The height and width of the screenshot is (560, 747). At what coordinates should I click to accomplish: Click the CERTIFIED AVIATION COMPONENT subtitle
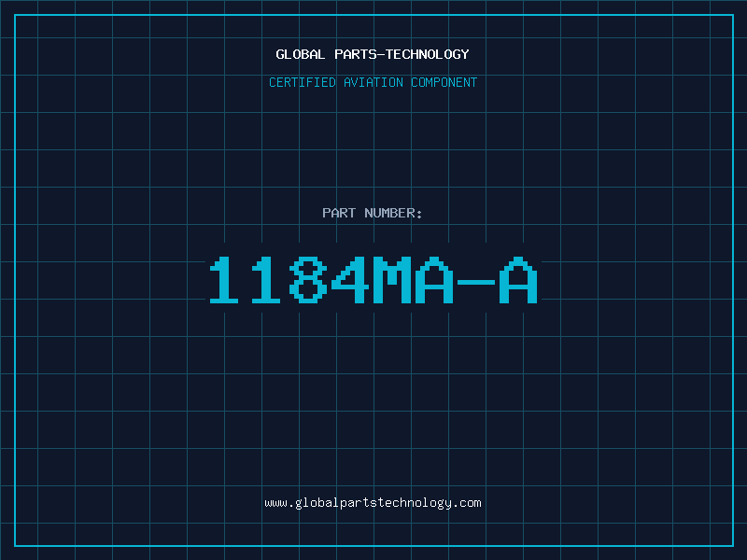point(373,82)
